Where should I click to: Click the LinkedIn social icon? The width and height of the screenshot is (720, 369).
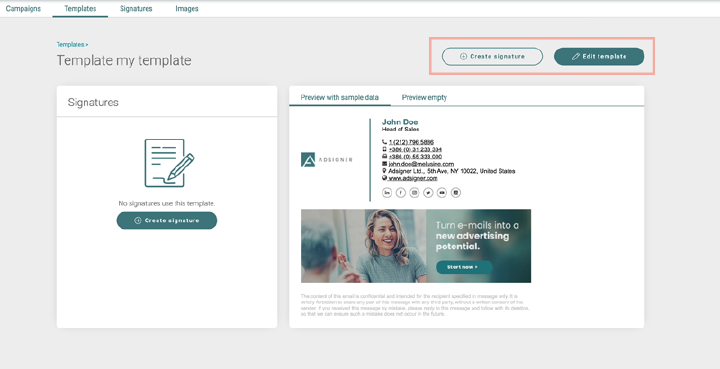pos(387,193)
